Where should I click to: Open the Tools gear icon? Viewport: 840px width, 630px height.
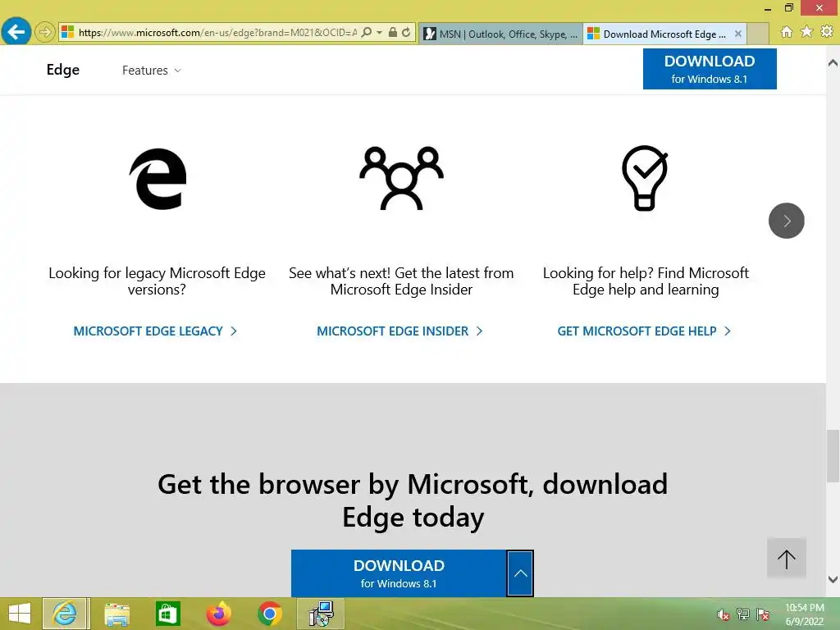[827, 32]
